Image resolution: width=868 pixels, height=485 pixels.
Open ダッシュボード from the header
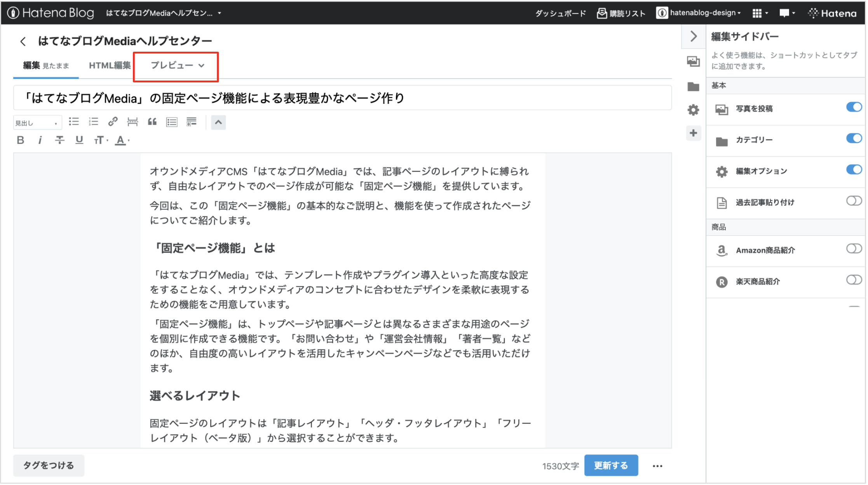tap(560, 13)
